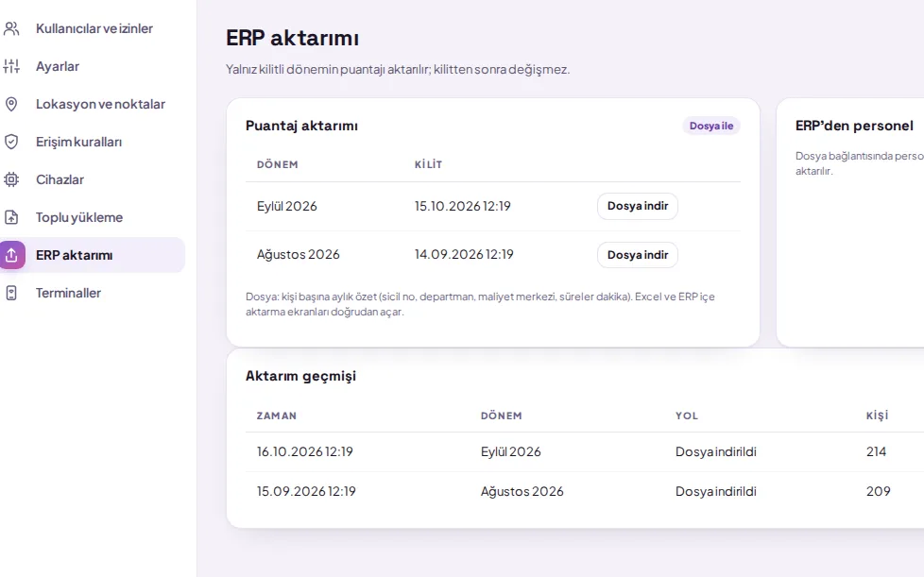Click the KİLİT column header
924x577 pixels.
pyautogui.click(x=428, y=165)
